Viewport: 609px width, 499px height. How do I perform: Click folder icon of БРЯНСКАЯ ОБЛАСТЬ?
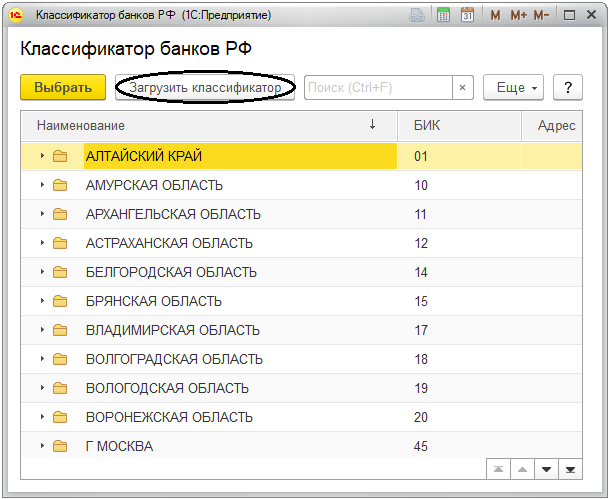60,301
